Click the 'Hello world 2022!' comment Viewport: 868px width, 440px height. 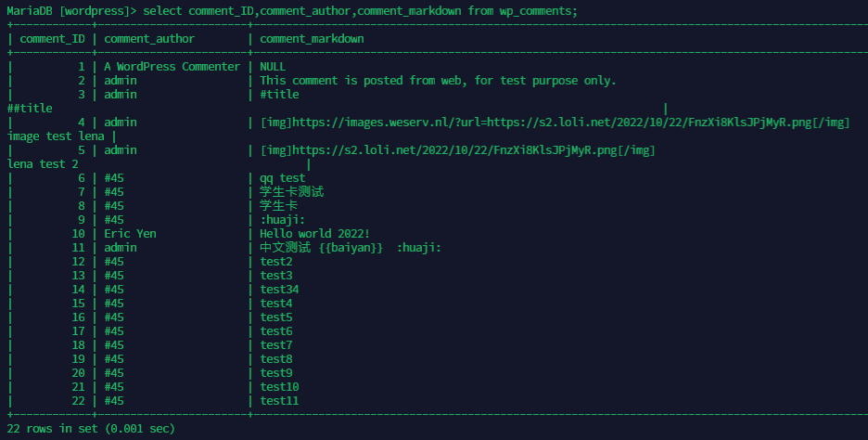click(x=314, y=234)
